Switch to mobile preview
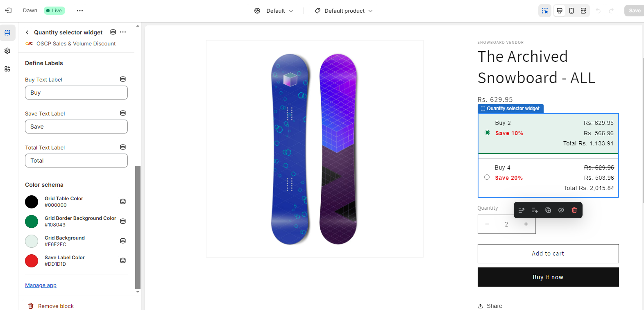 pos(571,11)
